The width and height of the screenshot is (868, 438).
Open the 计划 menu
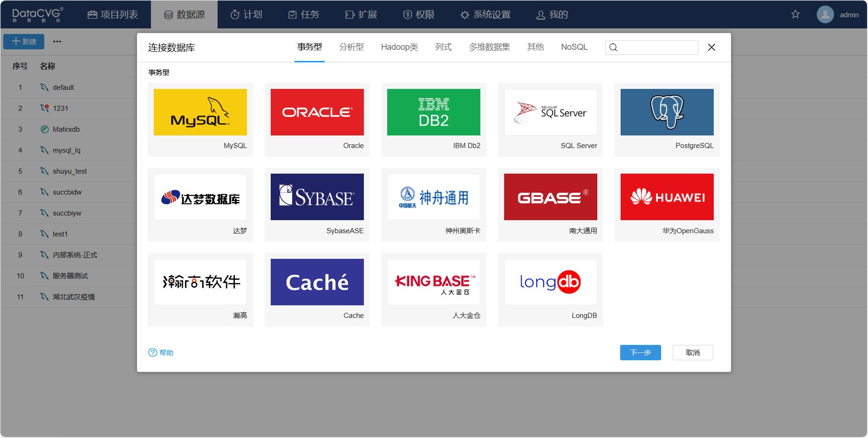coord(246,14)
